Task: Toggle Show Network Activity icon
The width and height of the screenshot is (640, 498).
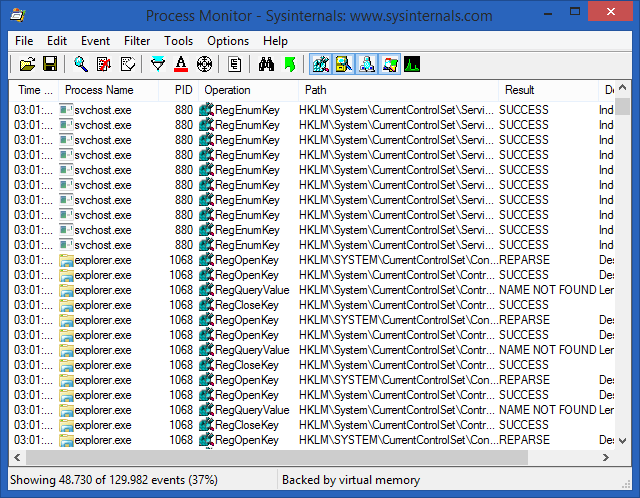Action: coord(367,64)
